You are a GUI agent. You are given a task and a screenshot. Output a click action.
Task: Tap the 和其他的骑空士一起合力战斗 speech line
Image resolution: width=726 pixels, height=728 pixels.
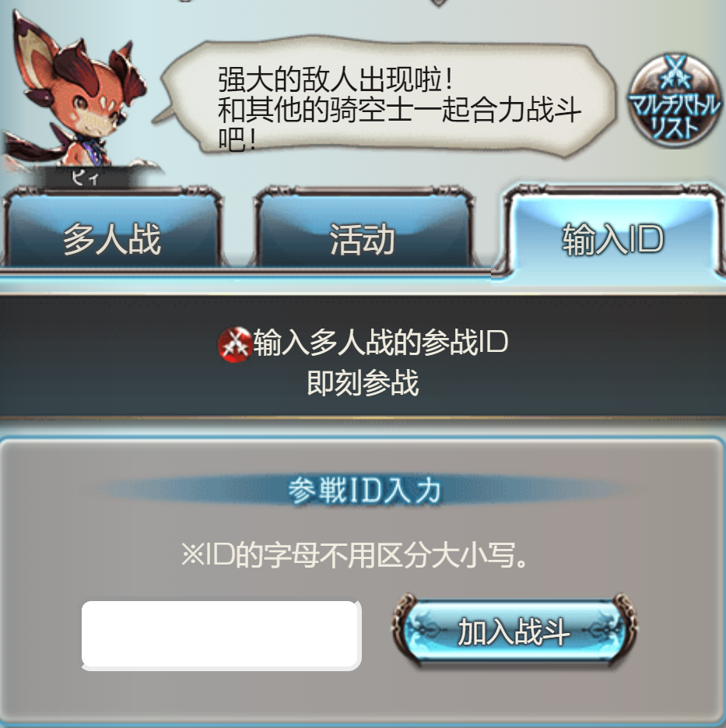point(399,110)
